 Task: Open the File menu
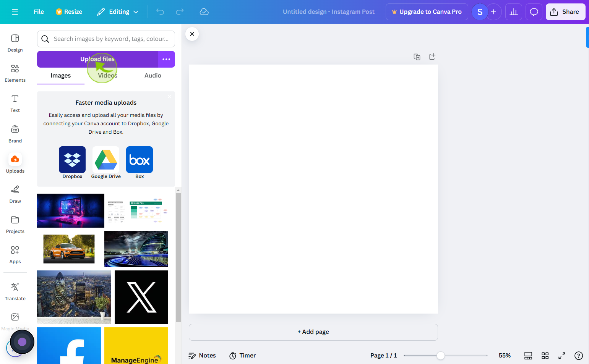tap(39, 12)
